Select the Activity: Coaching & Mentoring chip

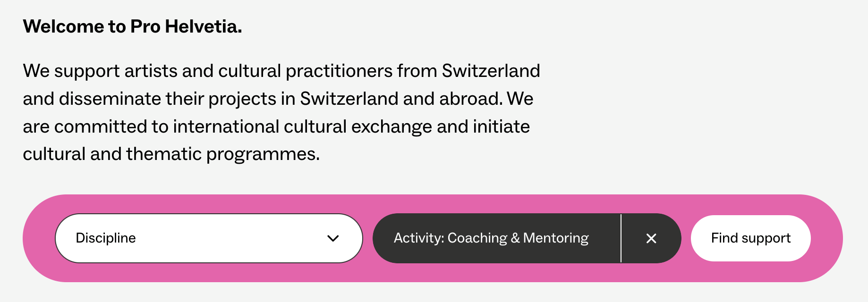491,238
